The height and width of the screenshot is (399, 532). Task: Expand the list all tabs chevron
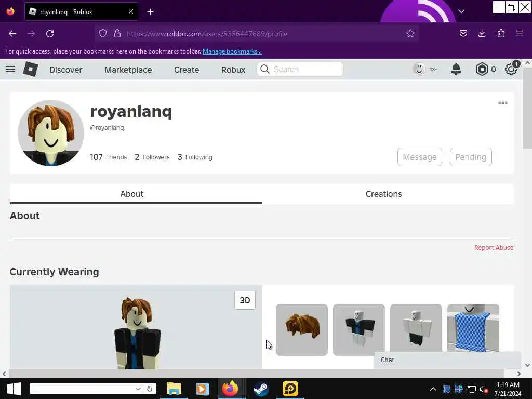(x=461, y=11)
